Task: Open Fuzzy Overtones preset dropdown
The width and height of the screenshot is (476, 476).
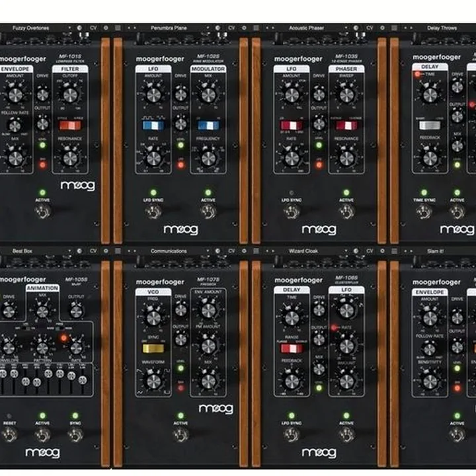Action: [69, 28]
